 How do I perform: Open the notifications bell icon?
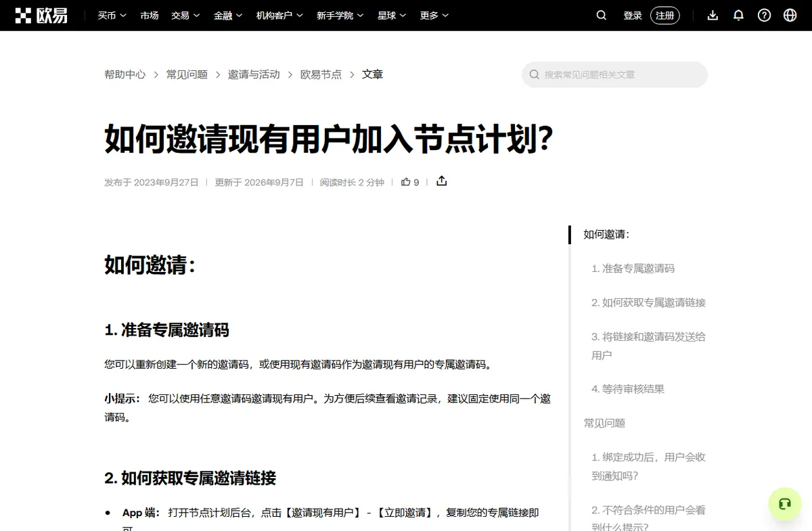[738, 15]
